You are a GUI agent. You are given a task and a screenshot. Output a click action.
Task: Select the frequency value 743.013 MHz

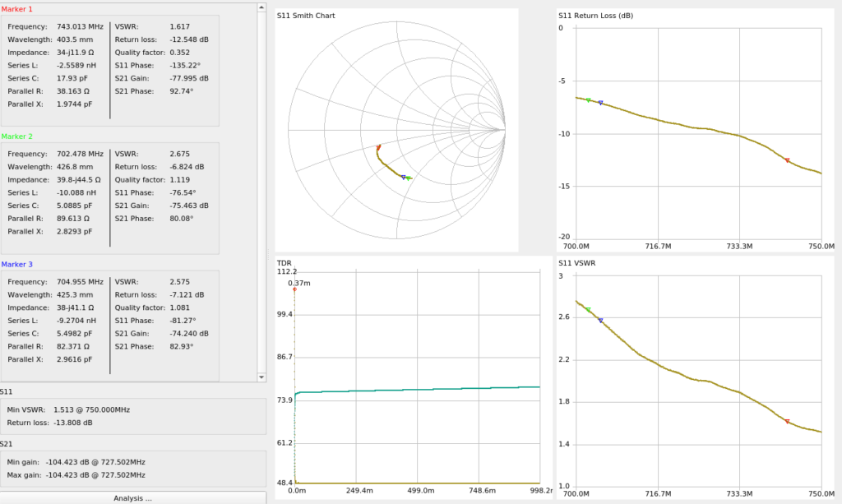pos(80,26)
